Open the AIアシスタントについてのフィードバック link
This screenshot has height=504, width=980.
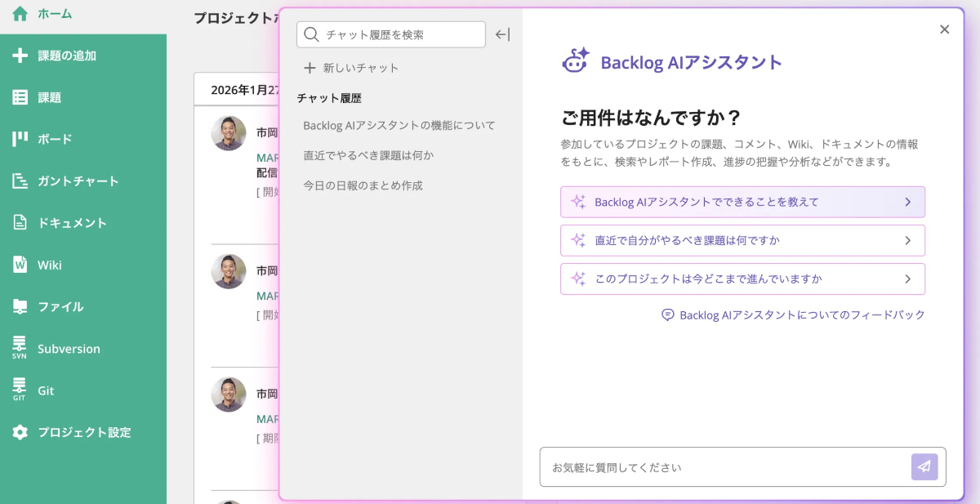point(793,314)
